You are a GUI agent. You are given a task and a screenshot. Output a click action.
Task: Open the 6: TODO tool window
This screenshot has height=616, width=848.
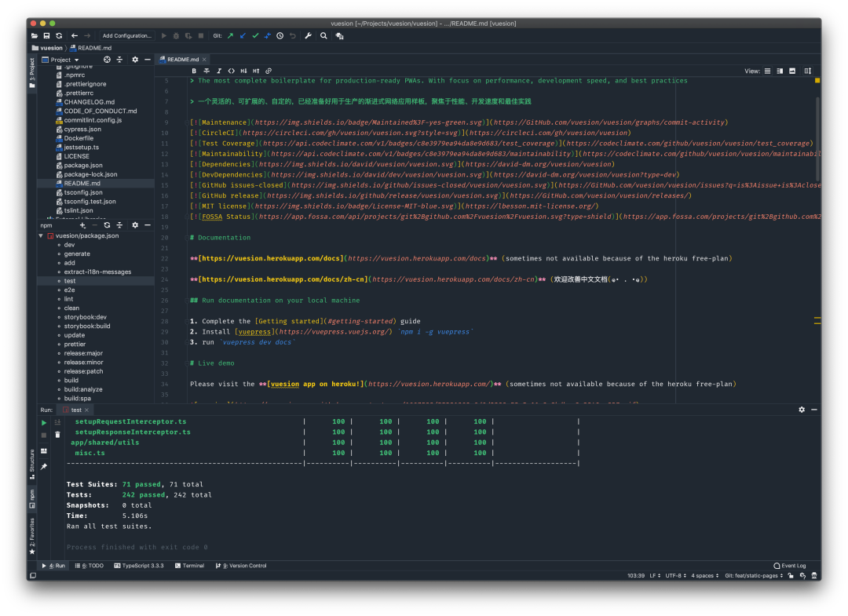tap(90, 566)
